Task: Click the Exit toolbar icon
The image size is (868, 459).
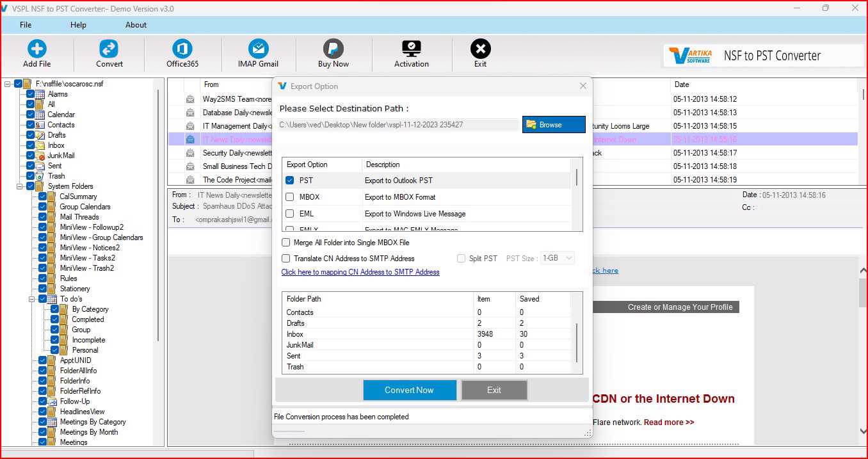Action: [480, 49]
